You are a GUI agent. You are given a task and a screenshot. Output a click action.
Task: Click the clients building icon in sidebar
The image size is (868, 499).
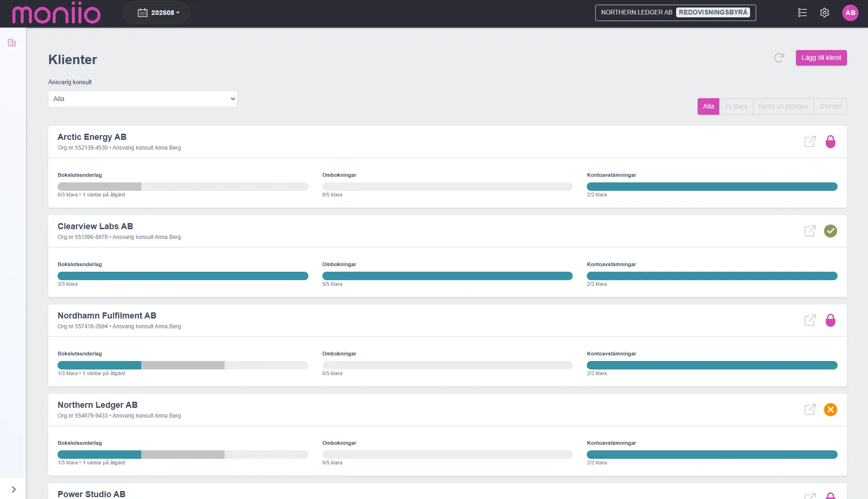pyautogui.click(x=12, y=43)
